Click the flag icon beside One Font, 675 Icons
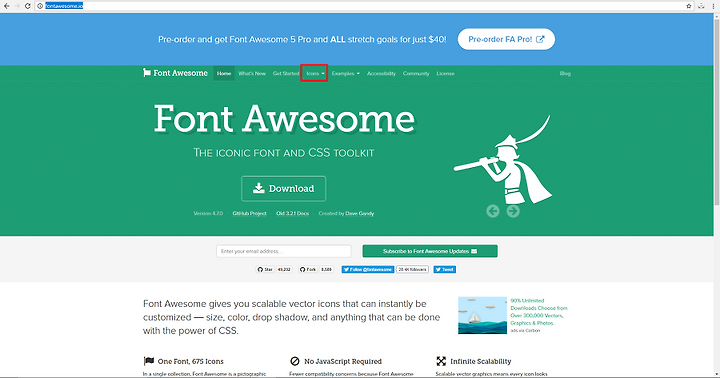Image resolution: width=720 pixels, height=378 pixels. tap(148, 361)
